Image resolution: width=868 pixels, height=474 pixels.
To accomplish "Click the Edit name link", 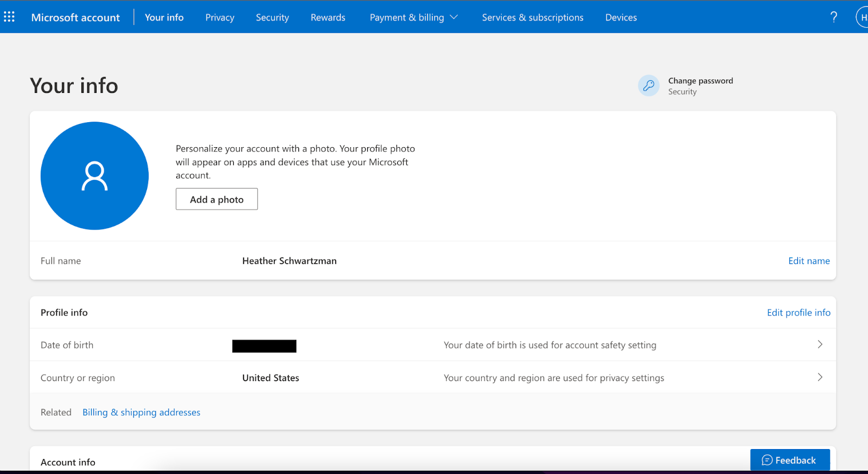I will click(x=809, y=261).
